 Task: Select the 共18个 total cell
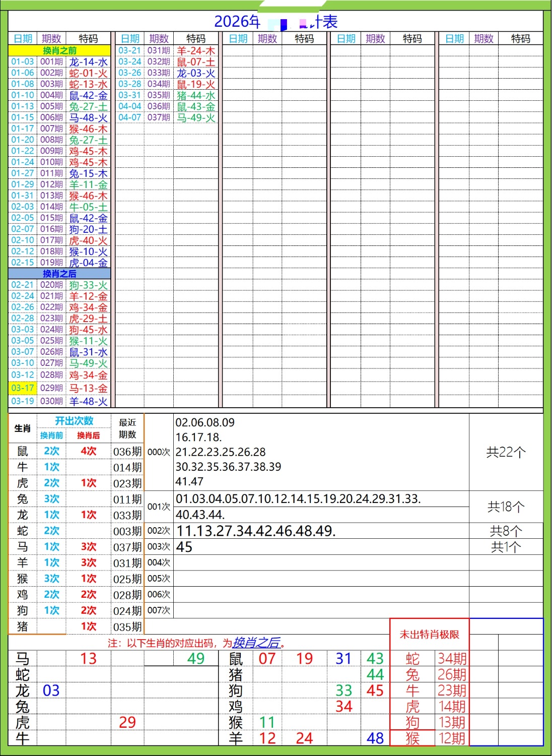[506, 507]
